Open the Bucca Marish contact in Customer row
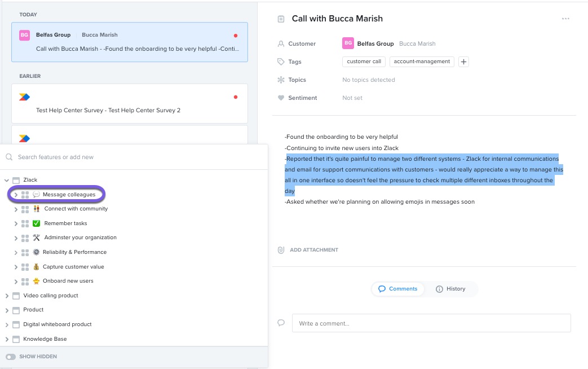The width and height of the screenshot is (588, 369). pyautogui.click(x=417, y=43)
